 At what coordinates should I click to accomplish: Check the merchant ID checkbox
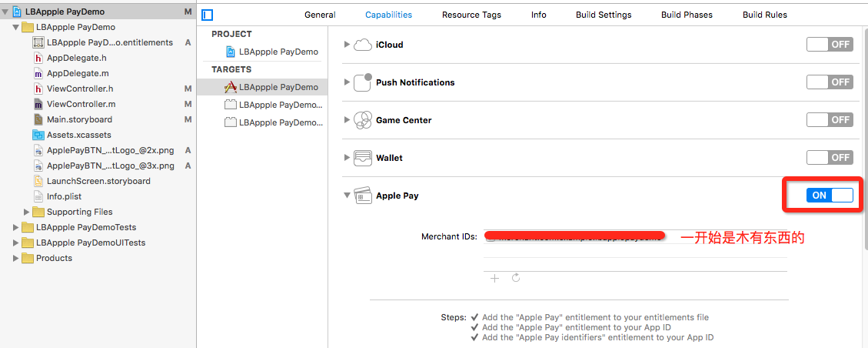pos(491,237)
